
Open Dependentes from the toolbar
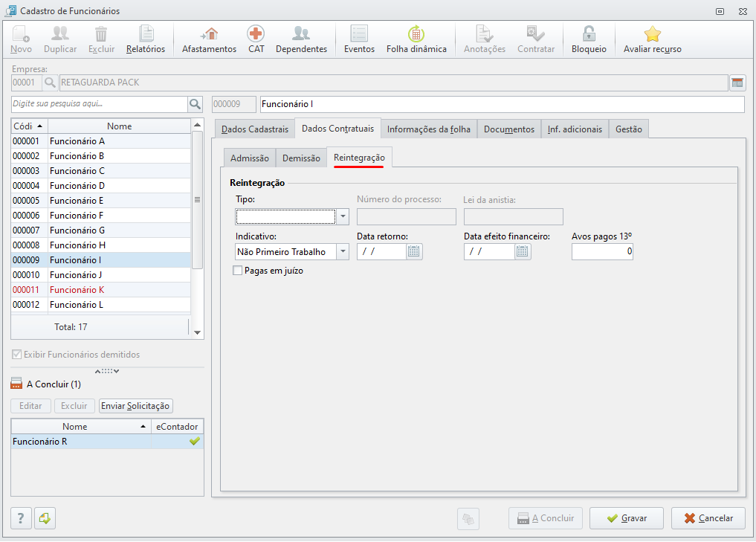click(301, 33)
